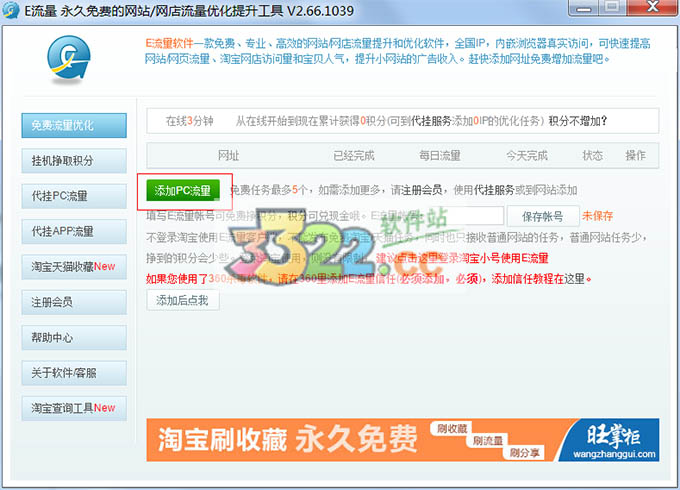
Task: Open the 积分不增加? link
Action: point(578,121)
